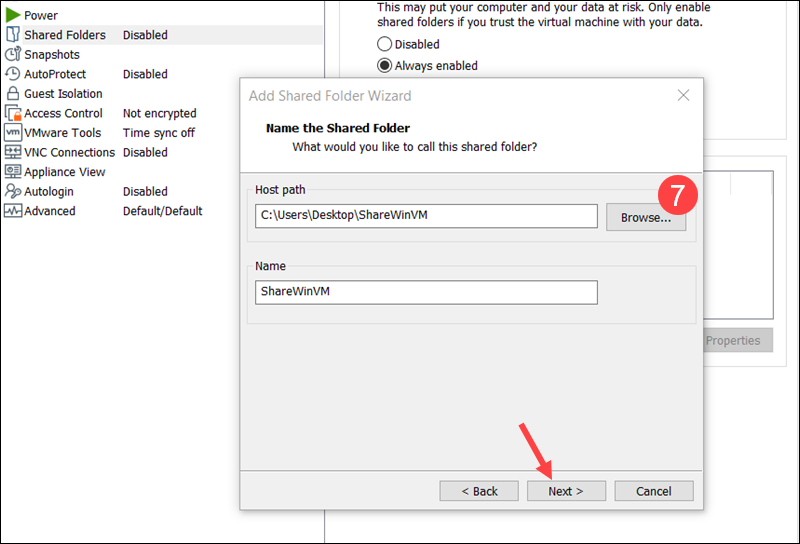The width and height of the screenshot is (800, 544).
Task: Click into the Host path field
Action: pos(426,217)
